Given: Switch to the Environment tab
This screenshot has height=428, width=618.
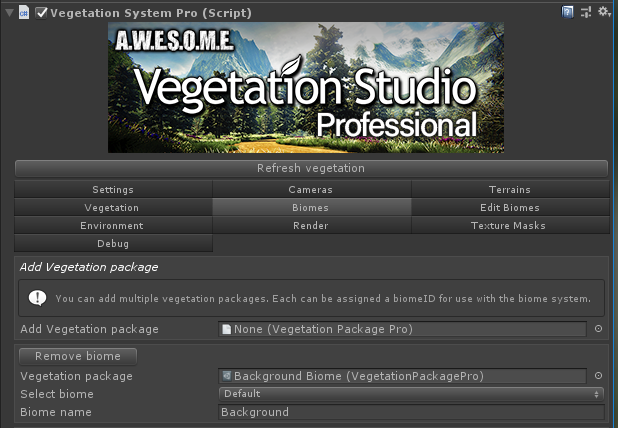Looking at the screenshot, I should (113, 226).
